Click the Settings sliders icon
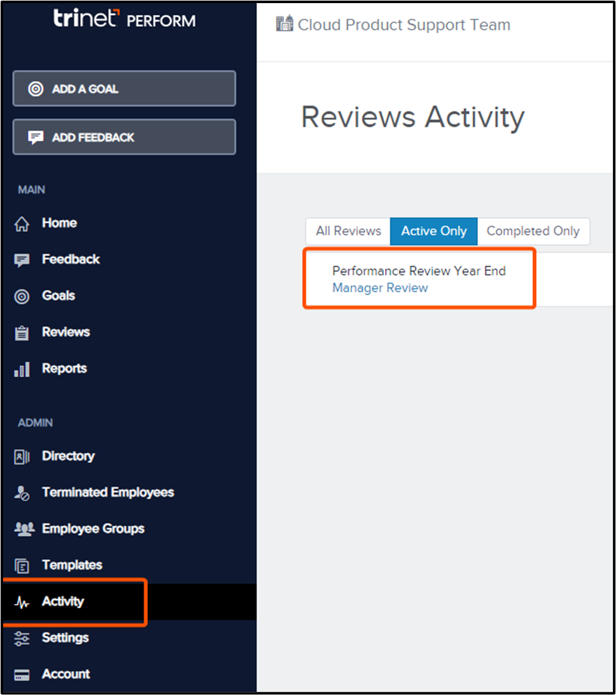Screen dimensions: 616x695 22,638
